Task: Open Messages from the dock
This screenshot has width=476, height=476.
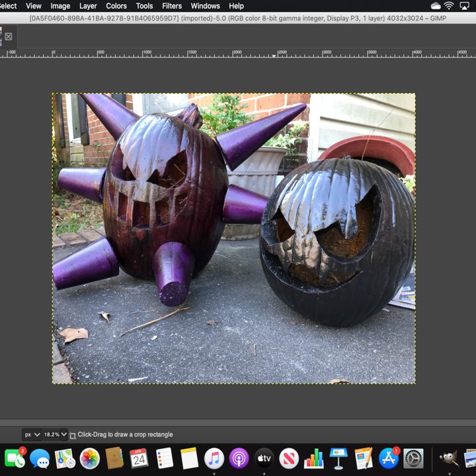Action: point(40,458)
